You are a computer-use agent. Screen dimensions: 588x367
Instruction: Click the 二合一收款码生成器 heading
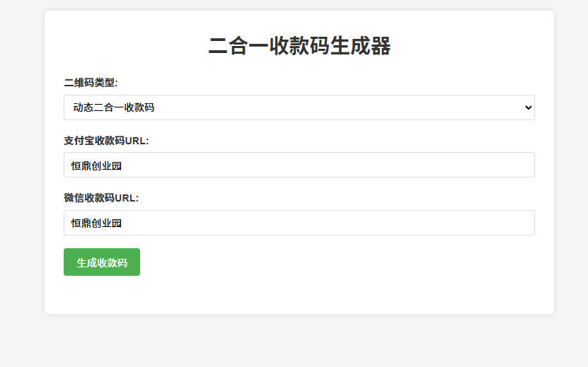tap(299, 46)
